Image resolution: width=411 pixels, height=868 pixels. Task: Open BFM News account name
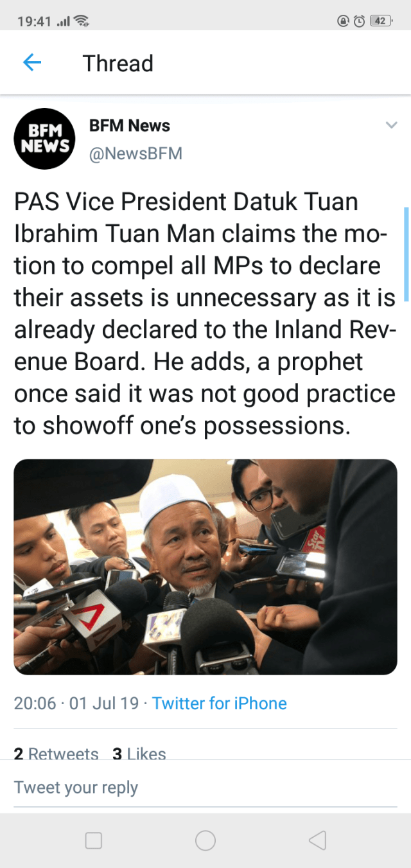pyautogui.click(x=130, y=125)
